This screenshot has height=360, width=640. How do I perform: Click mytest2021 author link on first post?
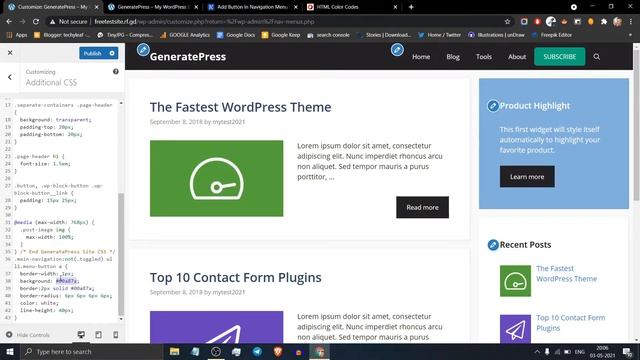tap(229, 122)
